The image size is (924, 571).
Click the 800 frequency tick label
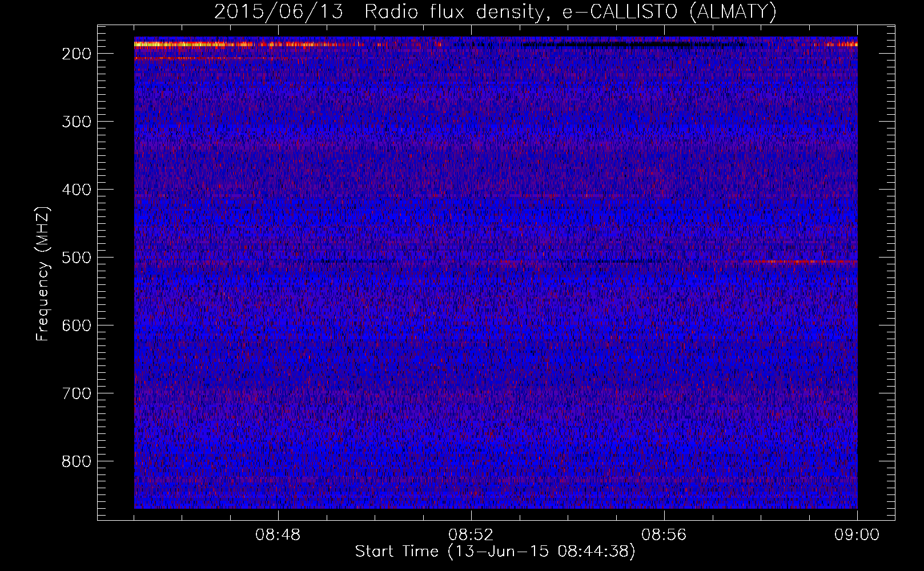[77, 461]
